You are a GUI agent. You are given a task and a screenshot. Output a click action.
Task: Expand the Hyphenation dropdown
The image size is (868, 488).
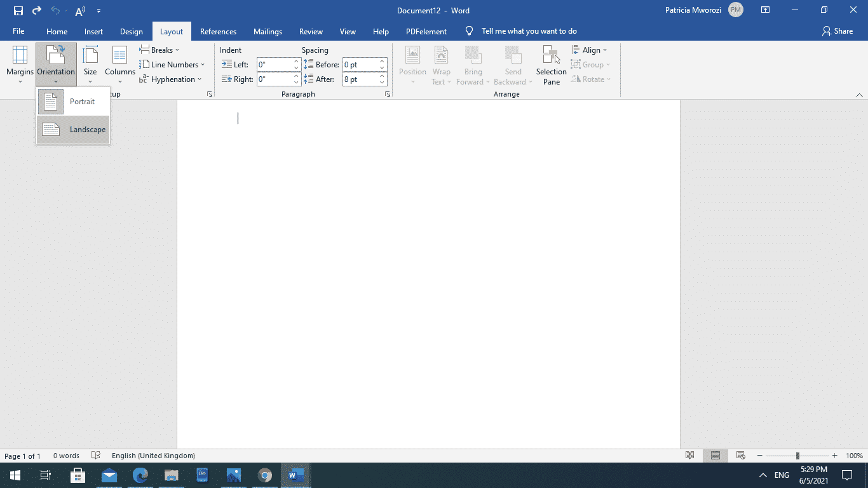point(170,79)
